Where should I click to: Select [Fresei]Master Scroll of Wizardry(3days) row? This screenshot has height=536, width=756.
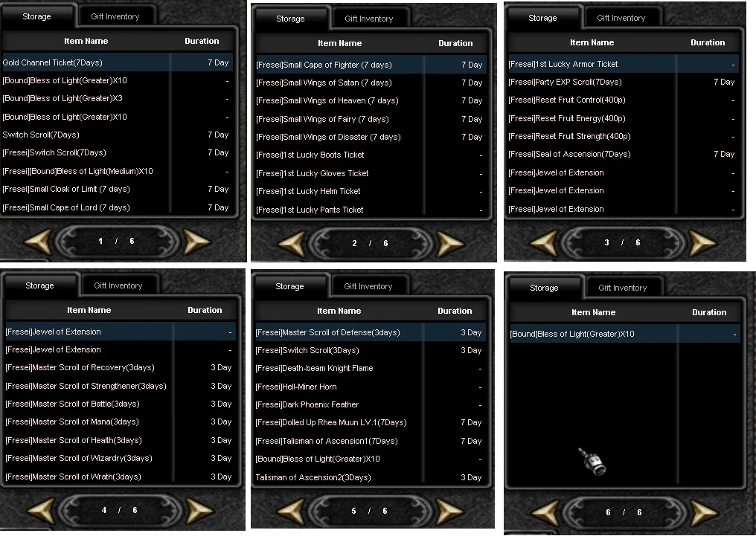[121, 459]
